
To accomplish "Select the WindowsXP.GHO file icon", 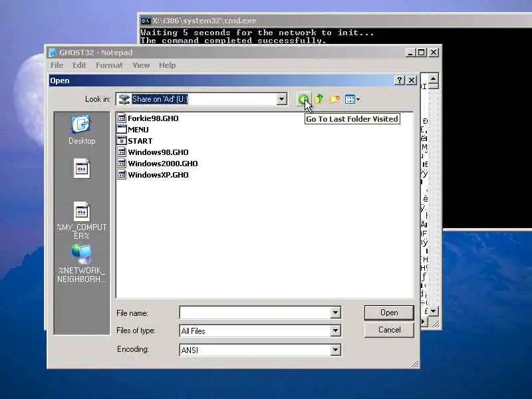I will 122,175.
